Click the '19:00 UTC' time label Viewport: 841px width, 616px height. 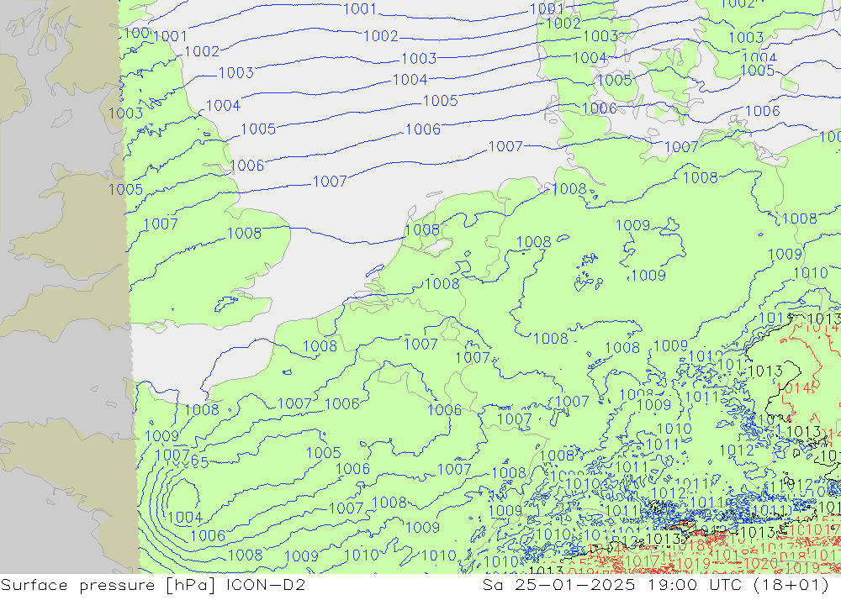695,584
